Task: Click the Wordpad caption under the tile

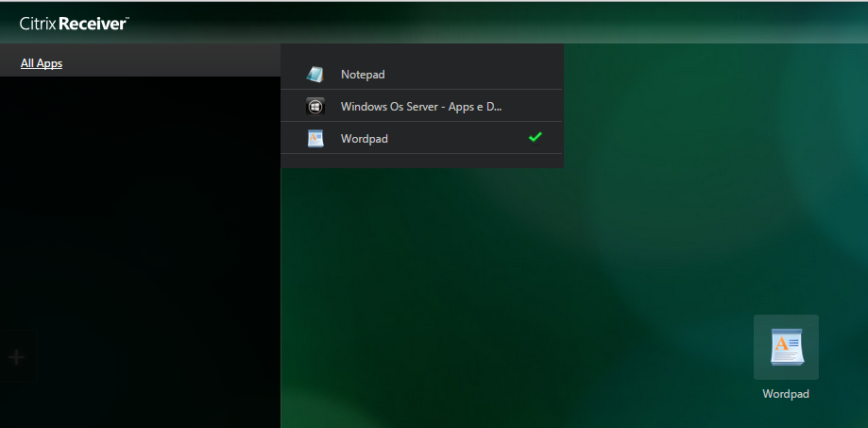Action: click(x=786, y=394)
